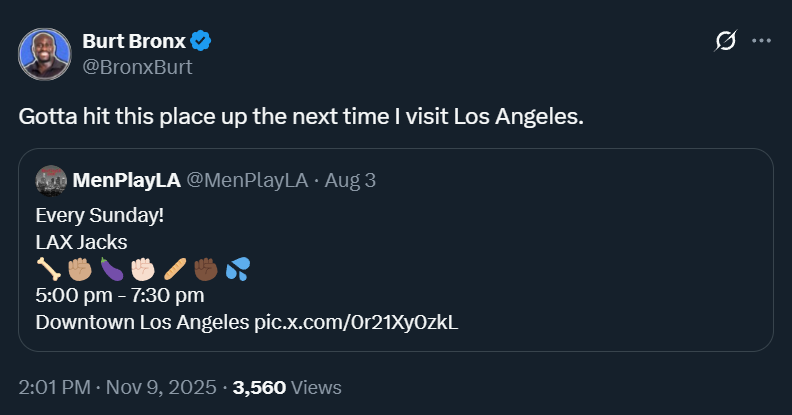Click the 3,560 Views count
The image size is (792, 415).
pos(287,387)
